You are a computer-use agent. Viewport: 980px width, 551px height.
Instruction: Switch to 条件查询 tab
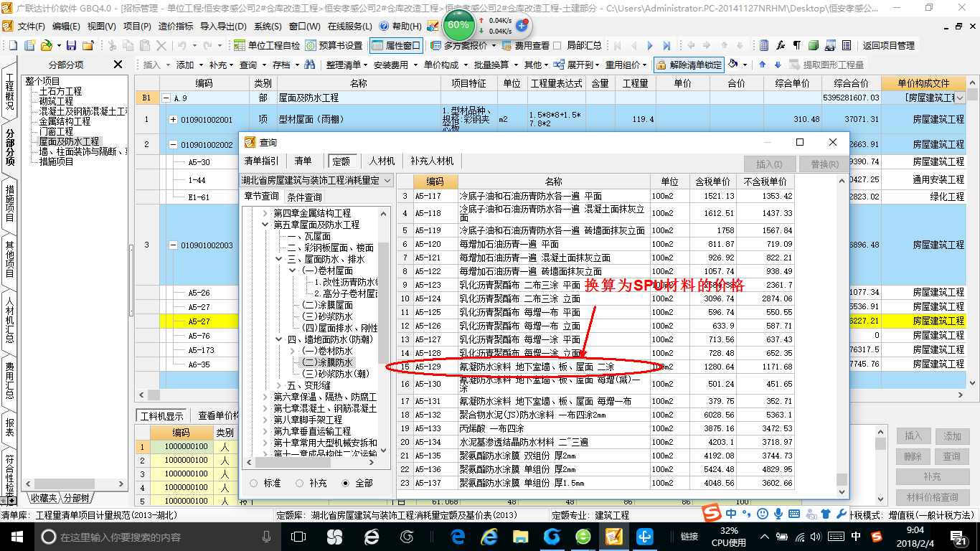tap(305, 197)
